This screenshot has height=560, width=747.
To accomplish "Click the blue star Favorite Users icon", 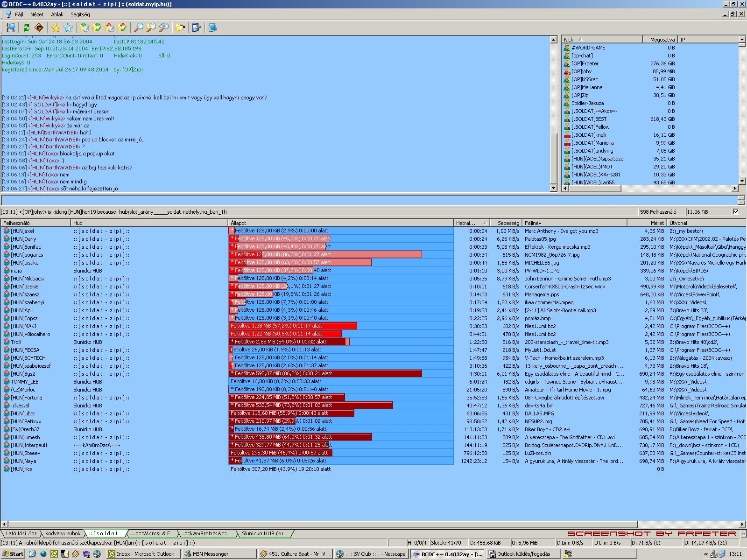I will point(68,28).
